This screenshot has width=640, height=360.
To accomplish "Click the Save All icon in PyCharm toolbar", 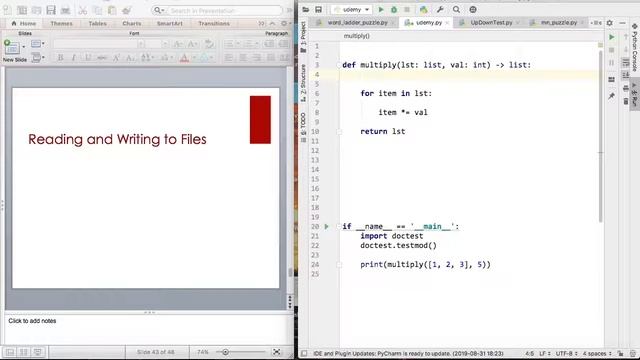I will (x=318, y=9).
